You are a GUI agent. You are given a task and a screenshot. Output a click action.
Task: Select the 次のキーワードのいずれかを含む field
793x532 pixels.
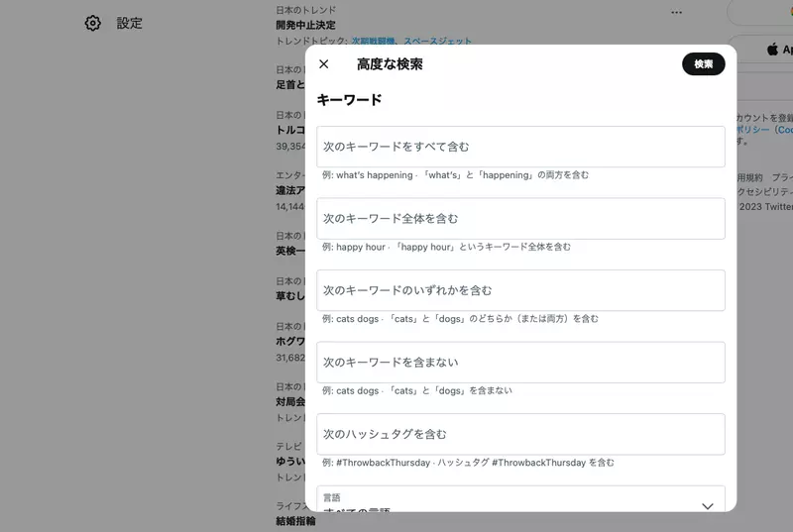tap(520, 291)
